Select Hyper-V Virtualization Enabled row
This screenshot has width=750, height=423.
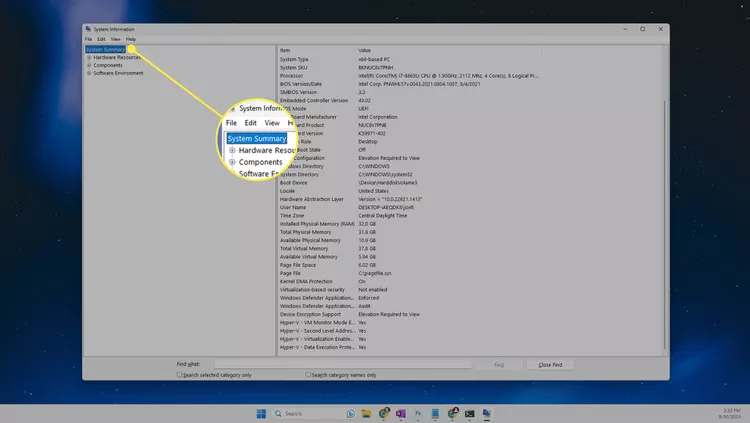[x=471, y=339]
